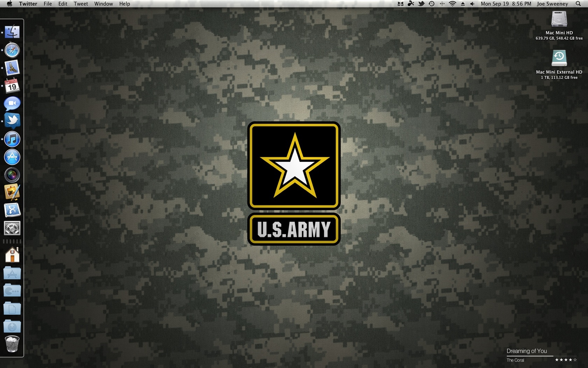This screenshot has width=588, height=368.
Task: Click The Coral artist name
Action: [x=515, y=360]
